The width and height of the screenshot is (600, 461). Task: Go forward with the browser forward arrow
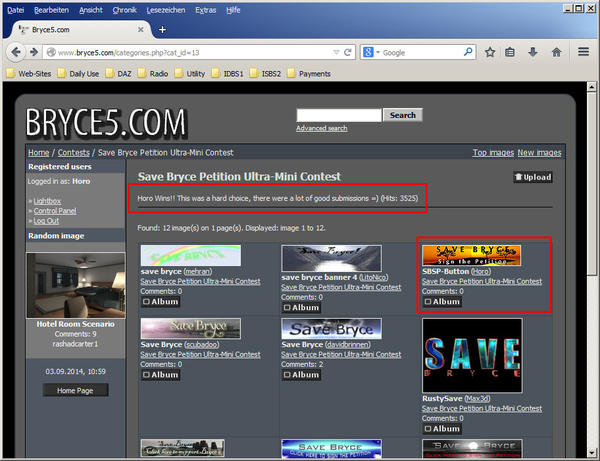[34, 52]
